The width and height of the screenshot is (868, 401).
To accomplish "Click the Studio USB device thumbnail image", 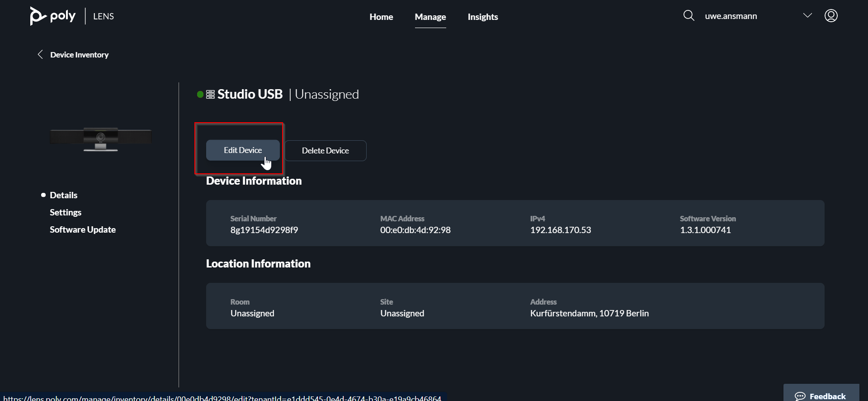I will [x=101, y=139].
